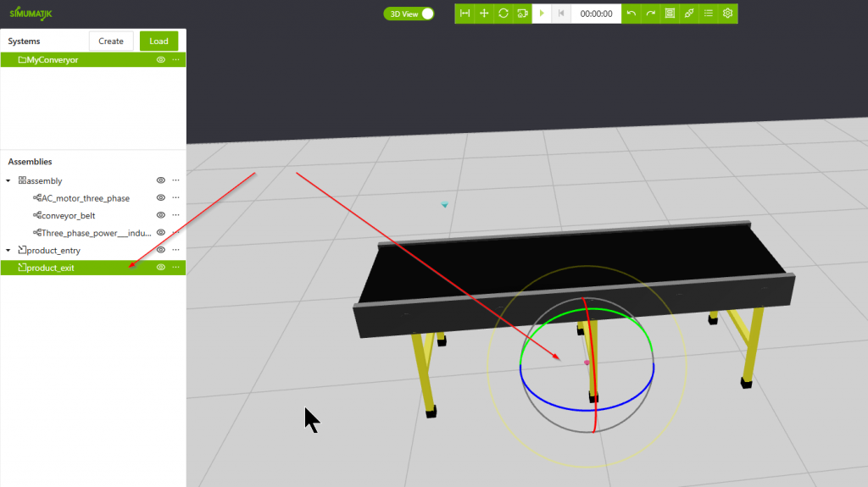Open the list view icon in toolbar
This screenshot has height=487, width=868.
(709, 14)
